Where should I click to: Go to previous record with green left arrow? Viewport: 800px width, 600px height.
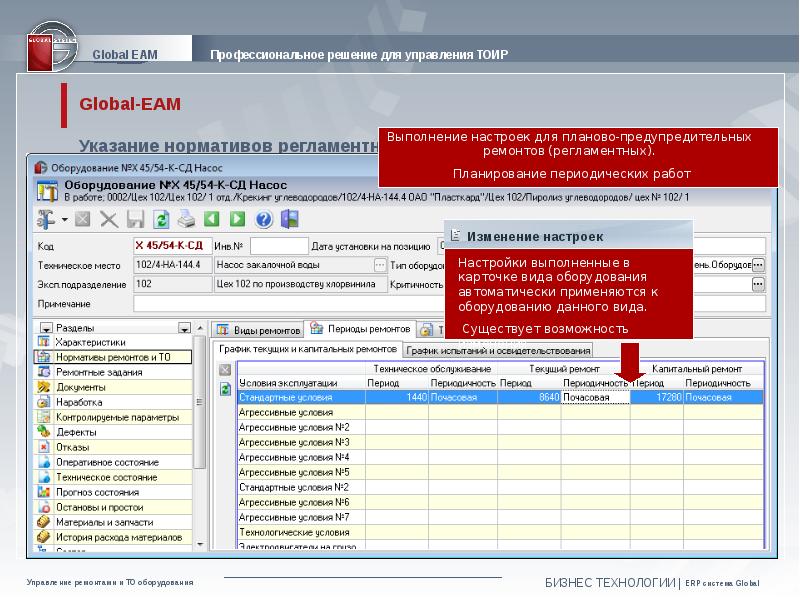212,219
